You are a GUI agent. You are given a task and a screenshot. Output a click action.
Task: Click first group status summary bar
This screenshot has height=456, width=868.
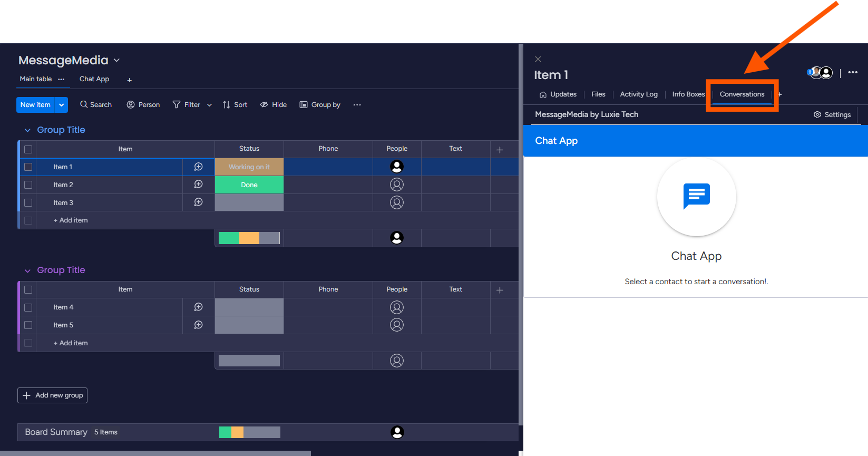[249, 238]
